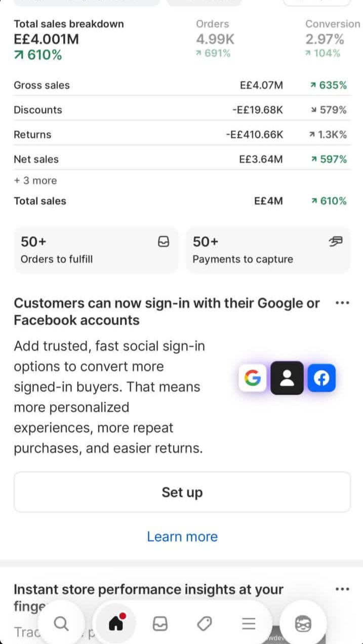Open Orders from the inbox tray icon
Viewport: 363px width, 644px height.
click(160, 624)
